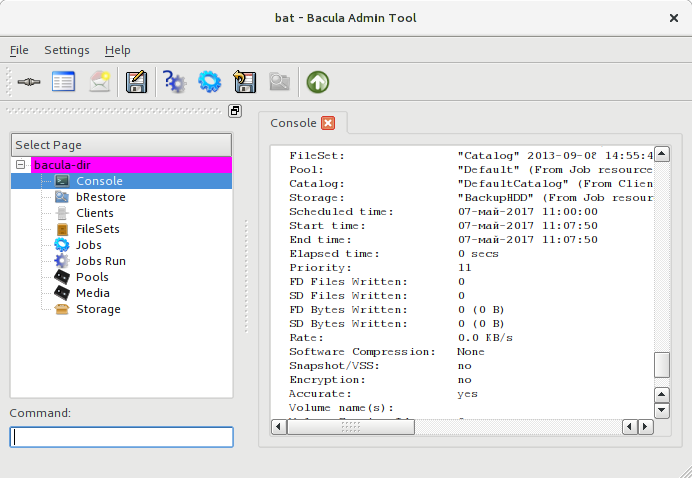Open the File menu

tap(19, 50)
